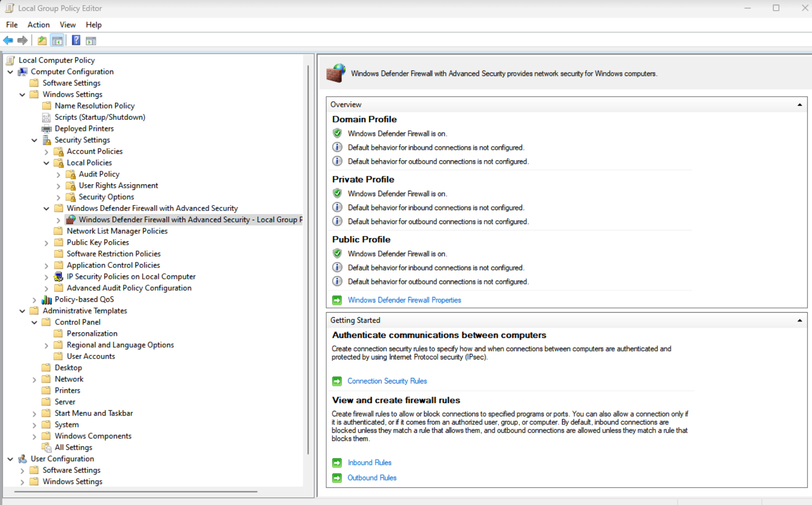Click Public Profile firewall-on green shield icon
This screenshot has height=505, width=812.
click(337, 253)
